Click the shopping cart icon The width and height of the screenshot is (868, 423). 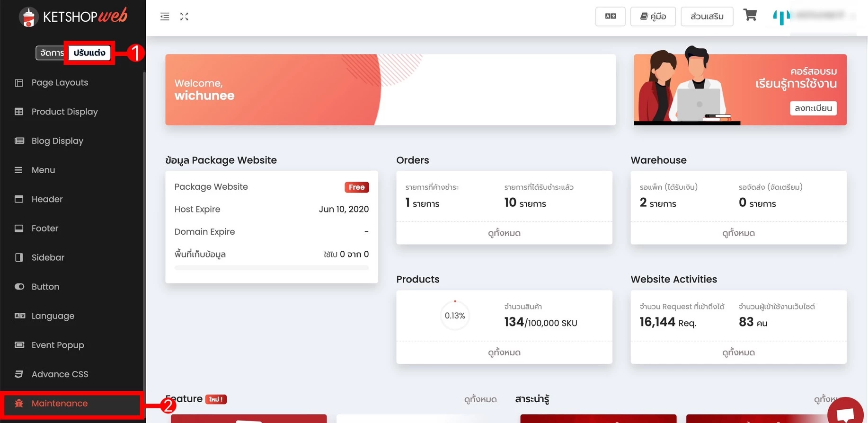pyautogui.click(x=750, y=16)
